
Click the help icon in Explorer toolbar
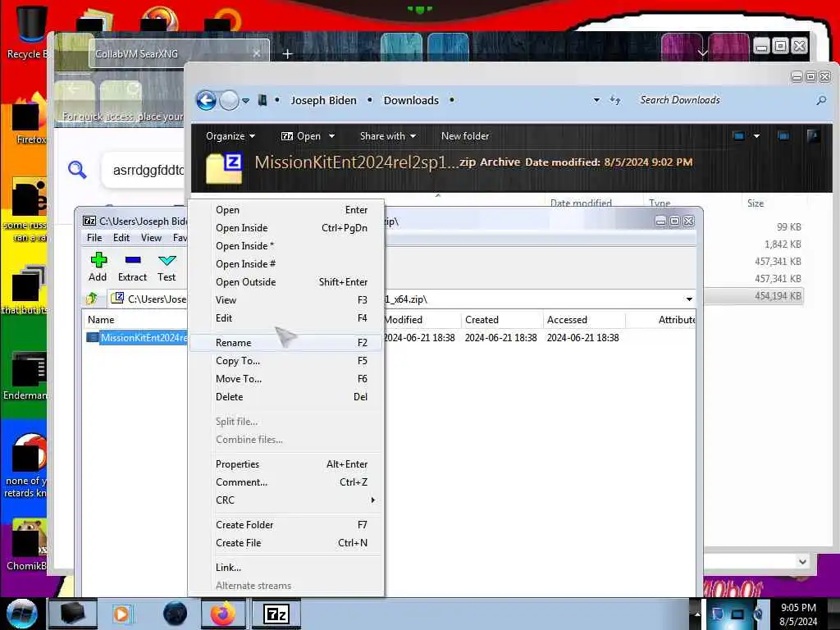click(813, 136)
